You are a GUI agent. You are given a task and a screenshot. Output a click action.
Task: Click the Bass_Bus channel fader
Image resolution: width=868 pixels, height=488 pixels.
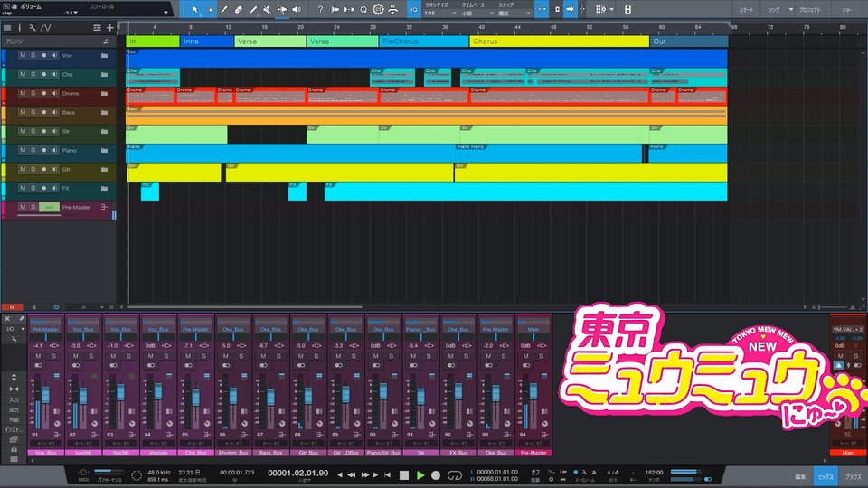coord(270,397)
